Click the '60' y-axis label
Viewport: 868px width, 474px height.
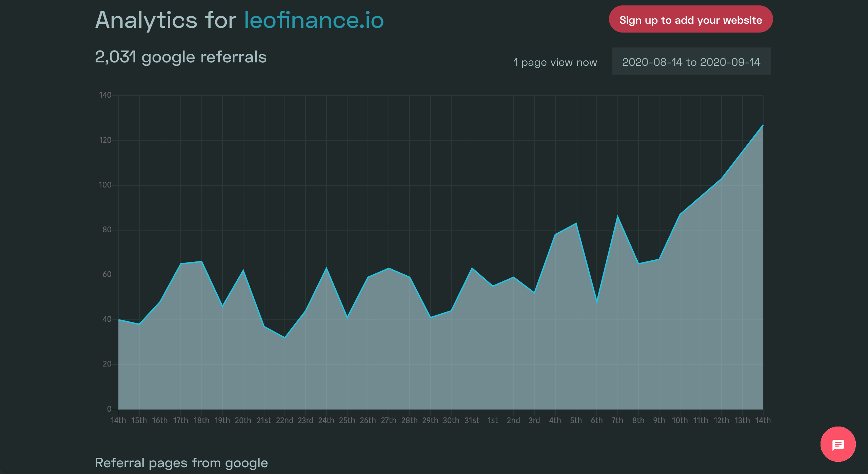click(107, 274)
